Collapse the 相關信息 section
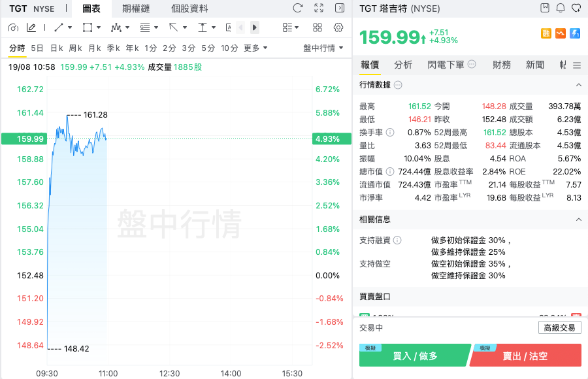 tap(579, 220)
